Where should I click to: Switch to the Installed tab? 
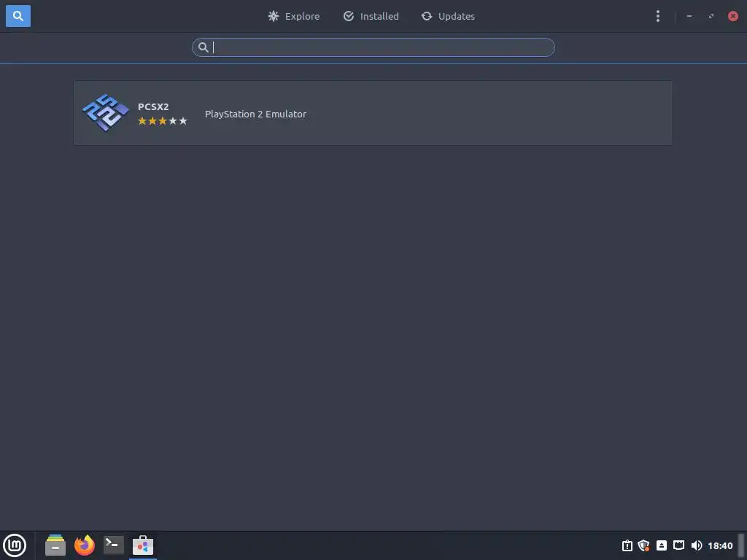371,16
